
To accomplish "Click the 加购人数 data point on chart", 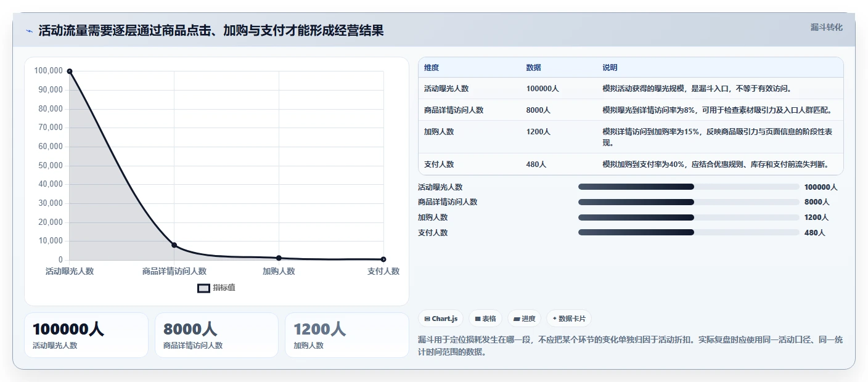I will coord(279,258).
